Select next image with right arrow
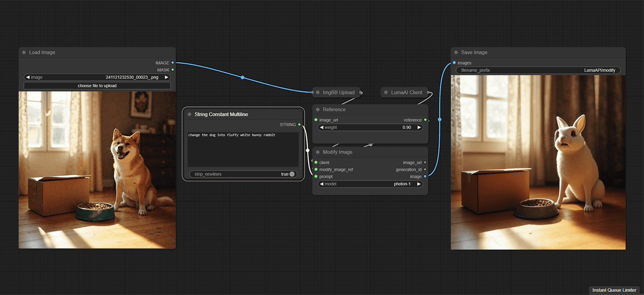 (166, 77)
